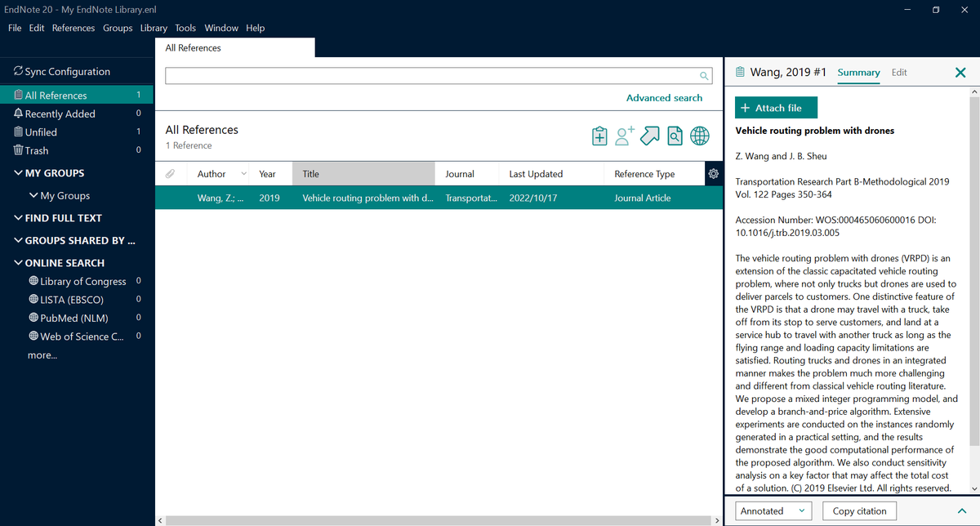
Task: Open the Author column sort dropdown arrow
Action: [x=243, y=174]
